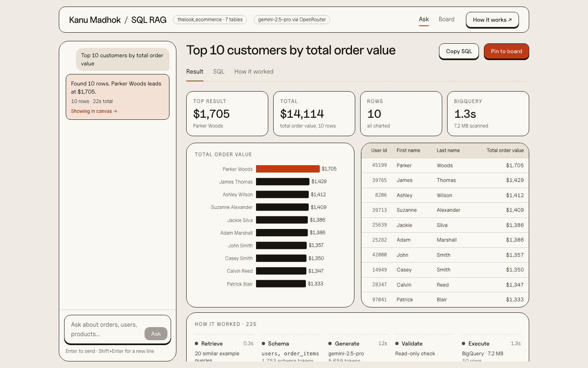This screenshot has width=588, height=368.
Task: Click the Rows stat card
Action: 401,114
